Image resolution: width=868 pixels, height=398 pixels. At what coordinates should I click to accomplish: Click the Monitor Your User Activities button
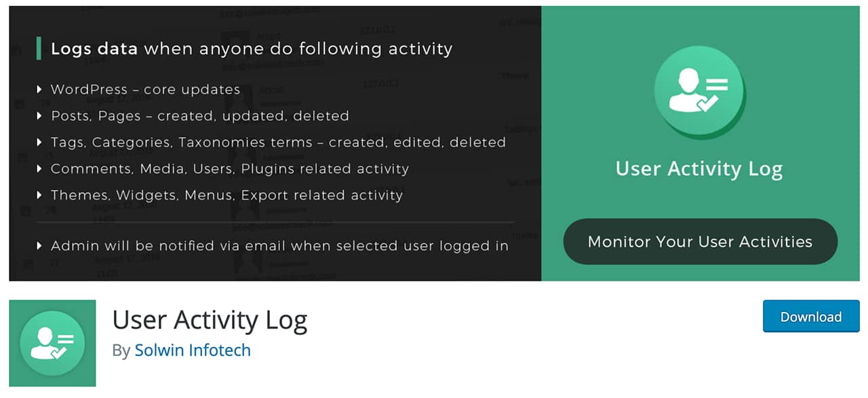[x=700, y=241]
